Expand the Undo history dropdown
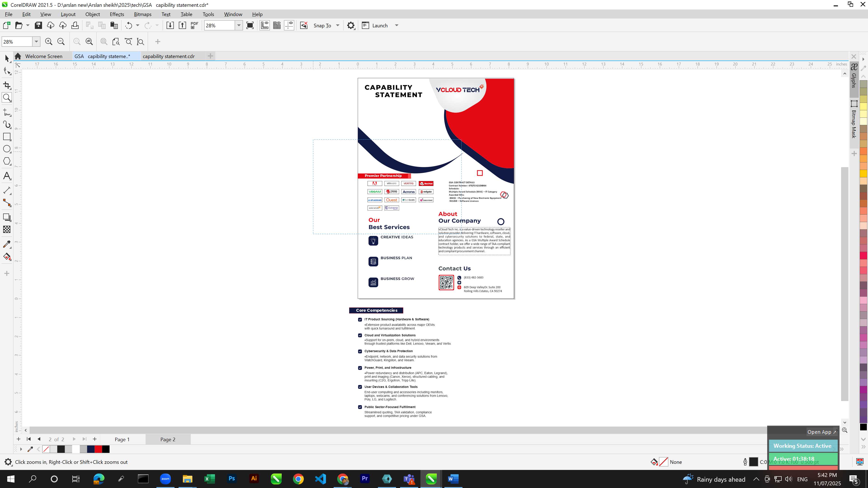The height and width of the screenshot is (488, 868). coord(137,26)
